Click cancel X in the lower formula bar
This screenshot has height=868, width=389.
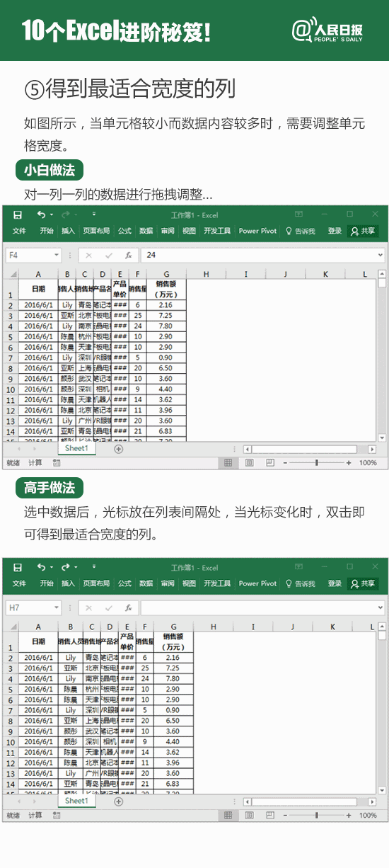88,607
